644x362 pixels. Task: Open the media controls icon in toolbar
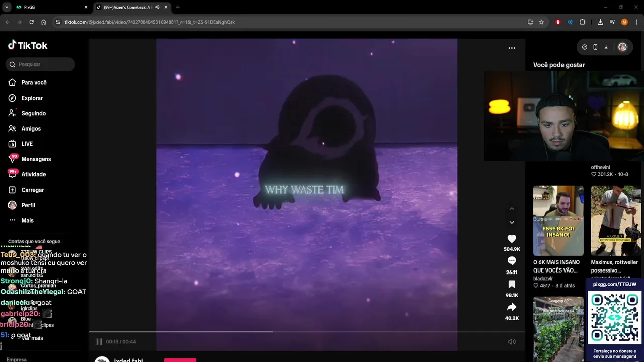(x=612, y=22)
